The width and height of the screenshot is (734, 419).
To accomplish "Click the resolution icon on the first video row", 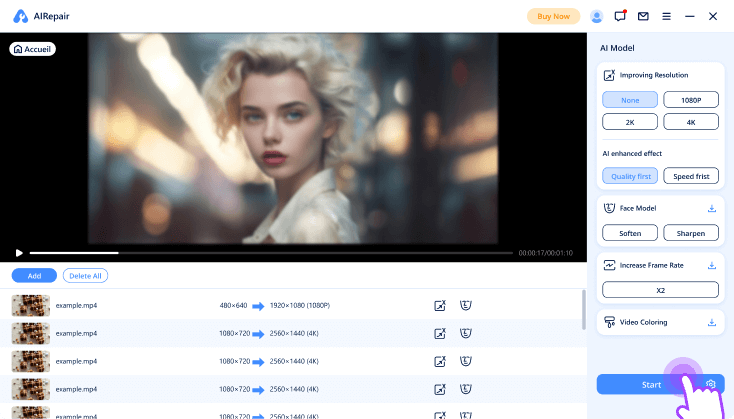I will (x=439, y=305).
